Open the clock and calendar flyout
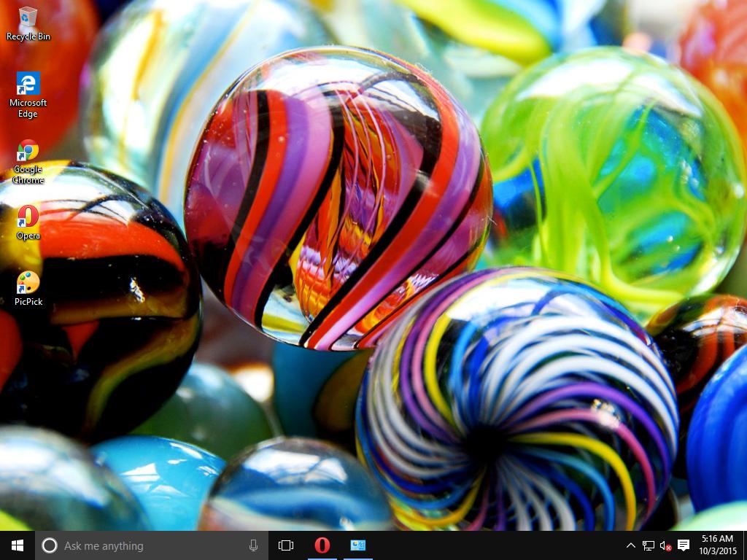Image resolution: width=747 pixels, height=560 pixels. coord(717,545)
